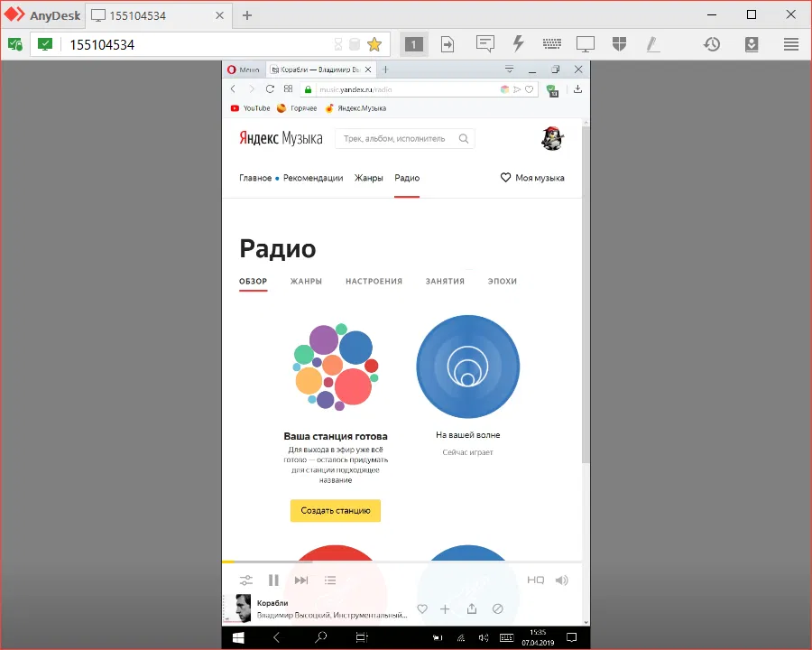Click the Создать станцию button
This screenshot has height=650, width=812.
click(336, 511)
